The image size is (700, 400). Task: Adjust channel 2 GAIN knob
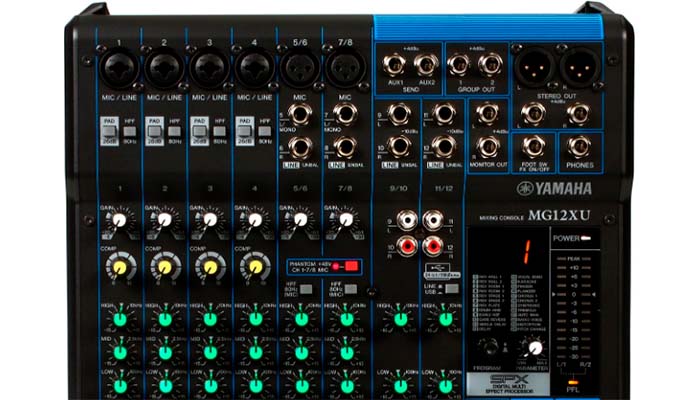(x=165, y=220)
